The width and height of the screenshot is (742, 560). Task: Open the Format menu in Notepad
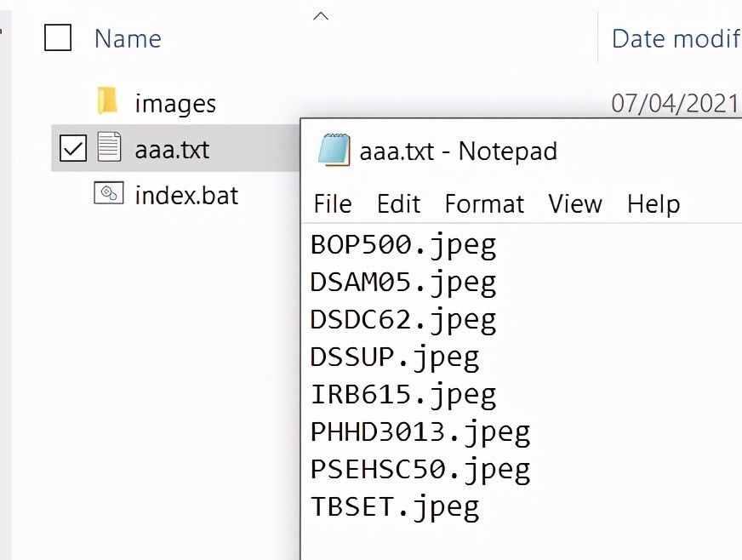pyautogui.click(x=484, y=204)
